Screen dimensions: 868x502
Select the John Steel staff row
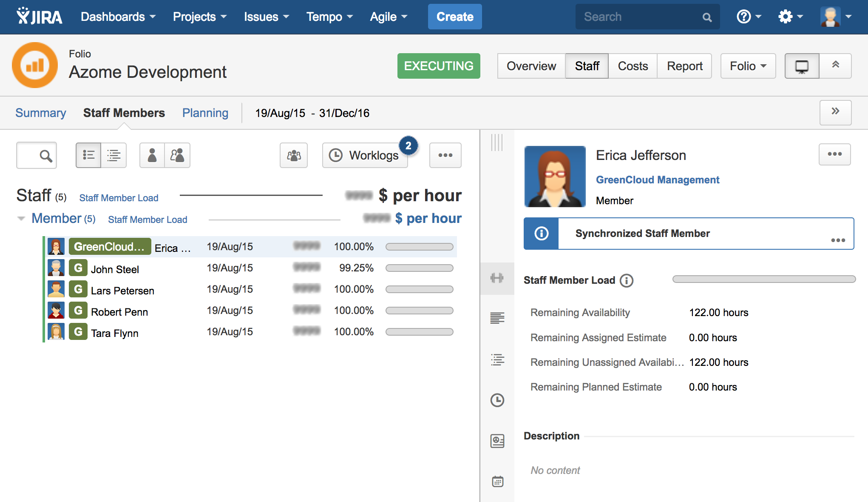[115, 269]
